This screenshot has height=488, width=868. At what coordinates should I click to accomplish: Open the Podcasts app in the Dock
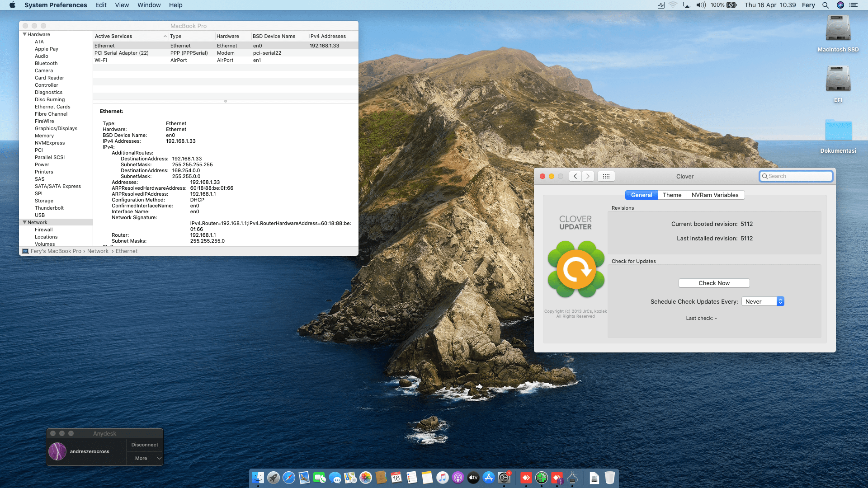(458, 478)
